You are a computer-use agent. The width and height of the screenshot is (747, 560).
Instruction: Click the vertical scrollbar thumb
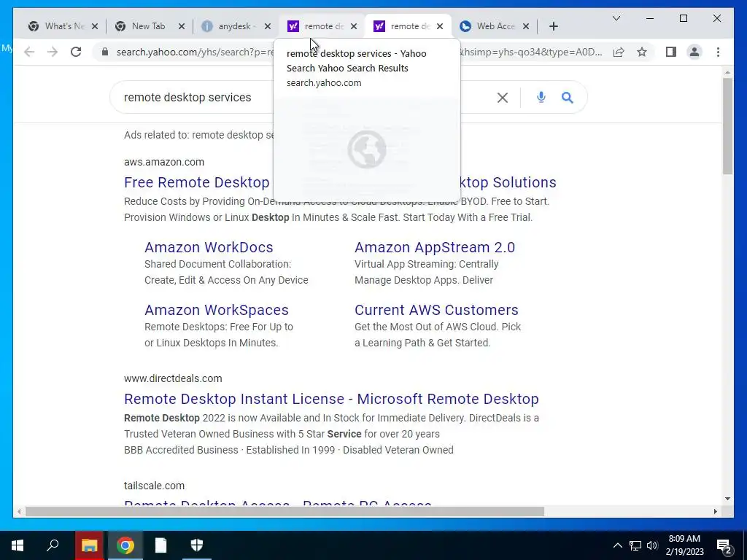pyautogui.click(x=727, y=126)
